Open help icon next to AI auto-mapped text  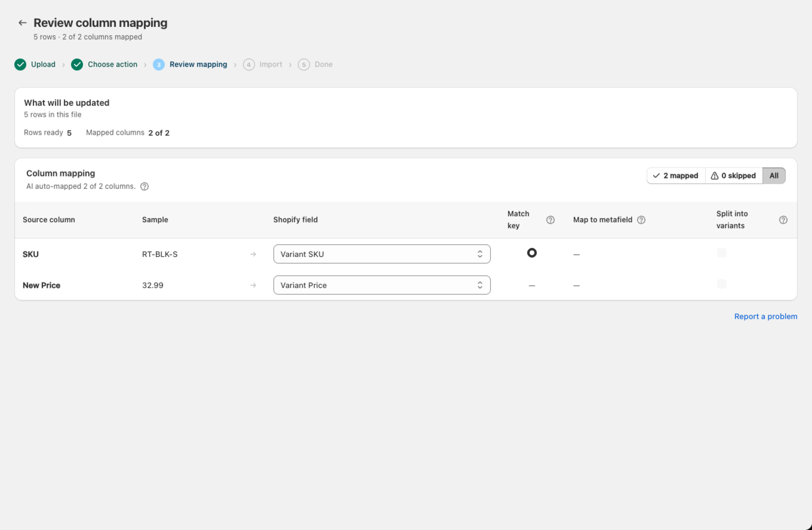pos(145,186)
